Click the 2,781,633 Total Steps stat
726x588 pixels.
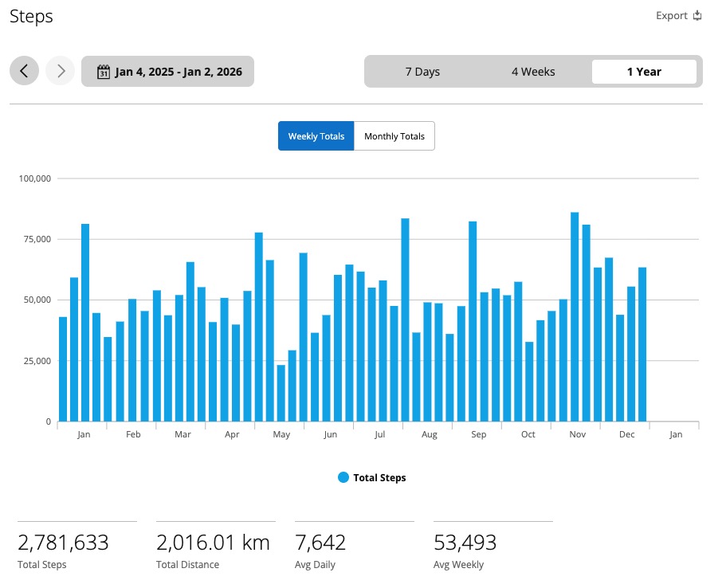(x=63, y=543)
